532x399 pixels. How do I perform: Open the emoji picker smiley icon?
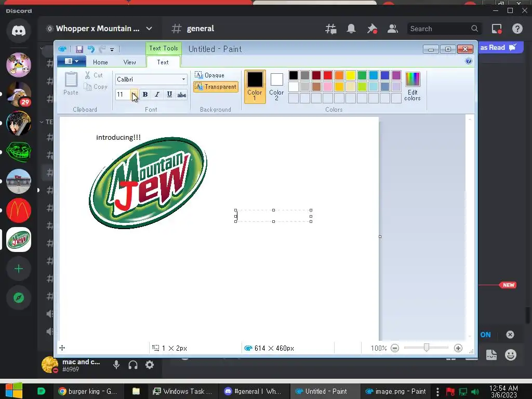[511, 355]
